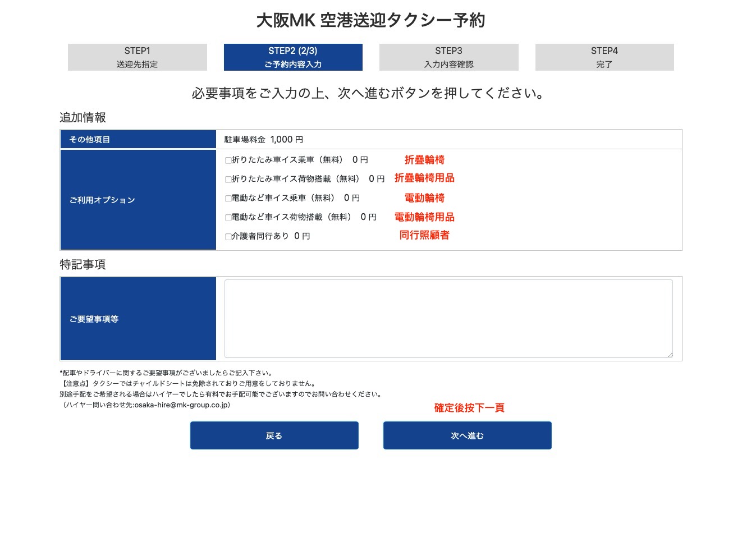Click the 駐車場料金 1,000 円 text
The width and height of the screenshot is (742, 560).
(263, 140)
